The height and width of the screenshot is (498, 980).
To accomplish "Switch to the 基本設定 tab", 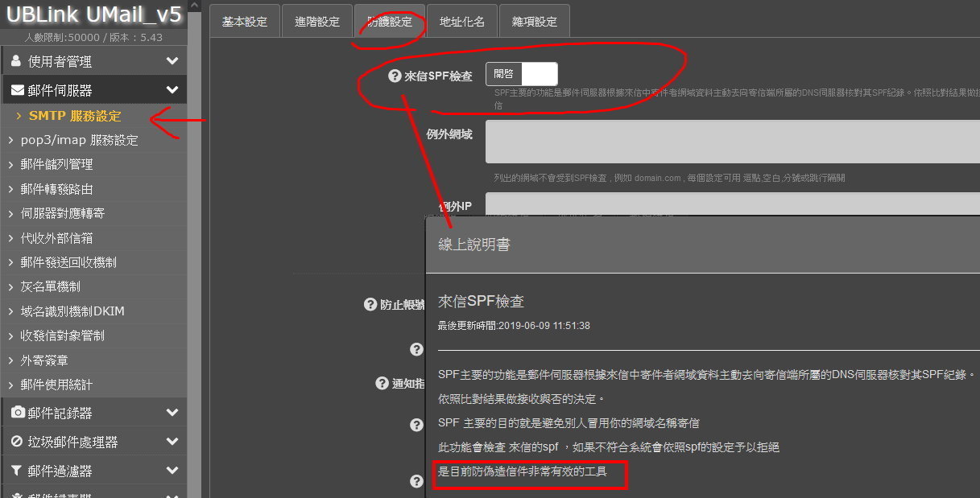I will point(244,22).
